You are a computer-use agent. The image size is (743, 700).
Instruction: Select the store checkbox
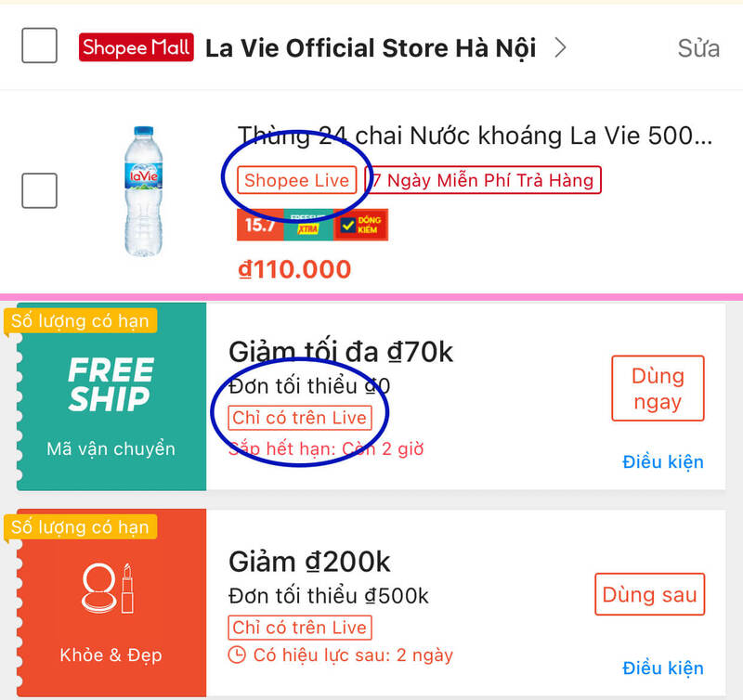38,45
